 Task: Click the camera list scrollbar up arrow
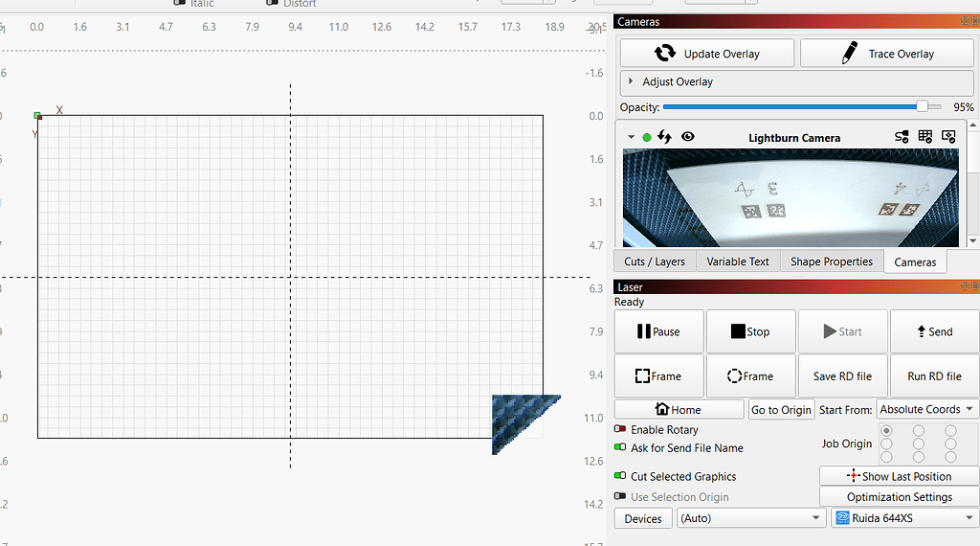click(973, 125)
